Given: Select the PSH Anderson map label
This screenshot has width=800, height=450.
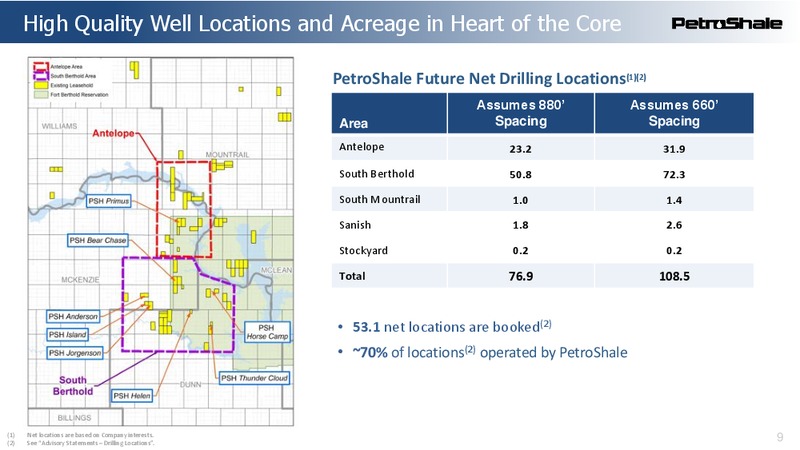Looking at the screenshot, I should pos(73,316).
